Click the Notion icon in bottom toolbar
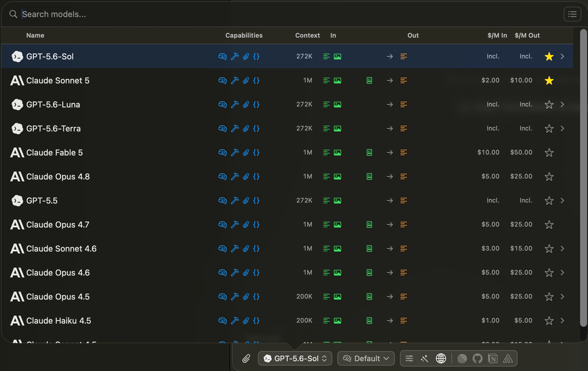This screenshot has height=371, width=588. pyautogui.click(x=493, y=358)
